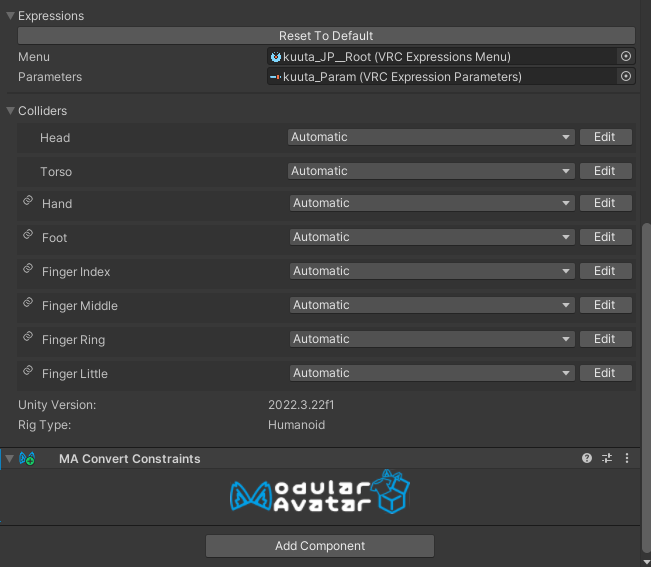Open the Hand collider Automatic dropdown

[432, 203]
